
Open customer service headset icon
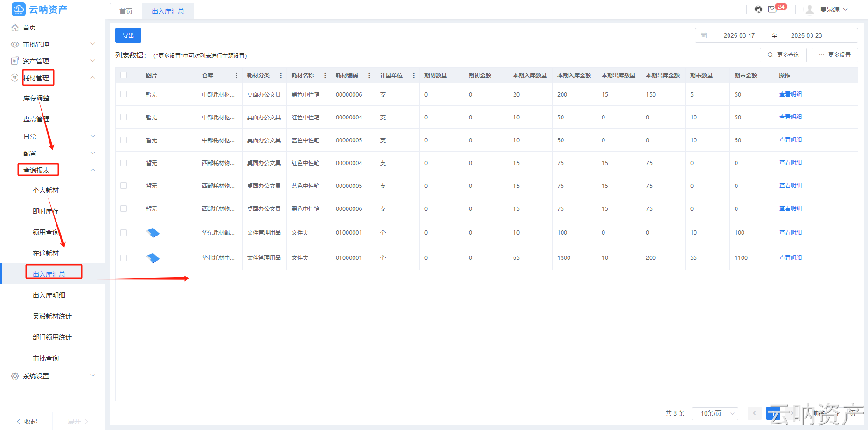pos(758,9)
